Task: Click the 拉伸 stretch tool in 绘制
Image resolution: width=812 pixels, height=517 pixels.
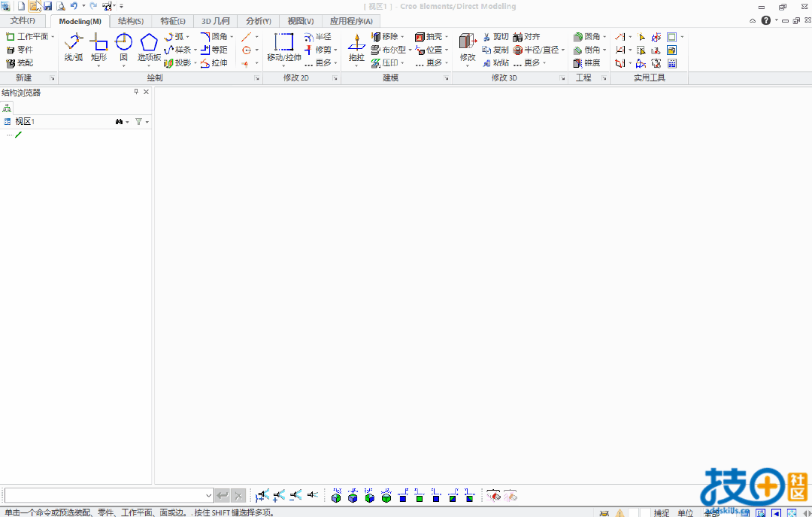Action: [x=214, y=62]
